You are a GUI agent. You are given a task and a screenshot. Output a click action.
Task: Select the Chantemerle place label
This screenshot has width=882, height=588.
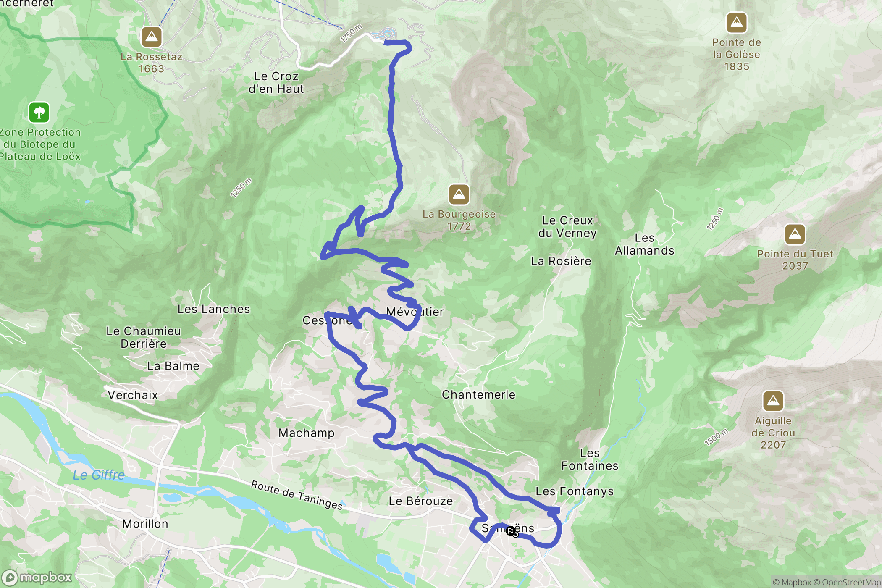point(479,395)
